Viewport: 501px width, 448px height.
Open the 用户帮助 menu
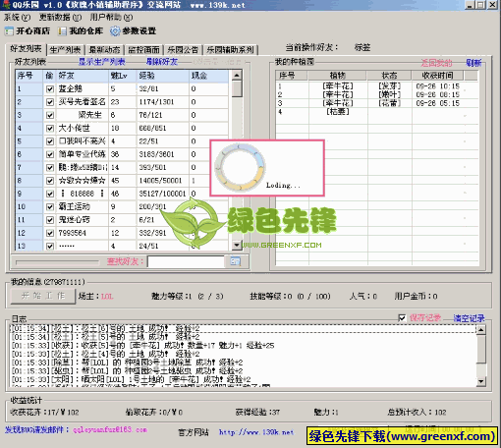pos(111,17)
